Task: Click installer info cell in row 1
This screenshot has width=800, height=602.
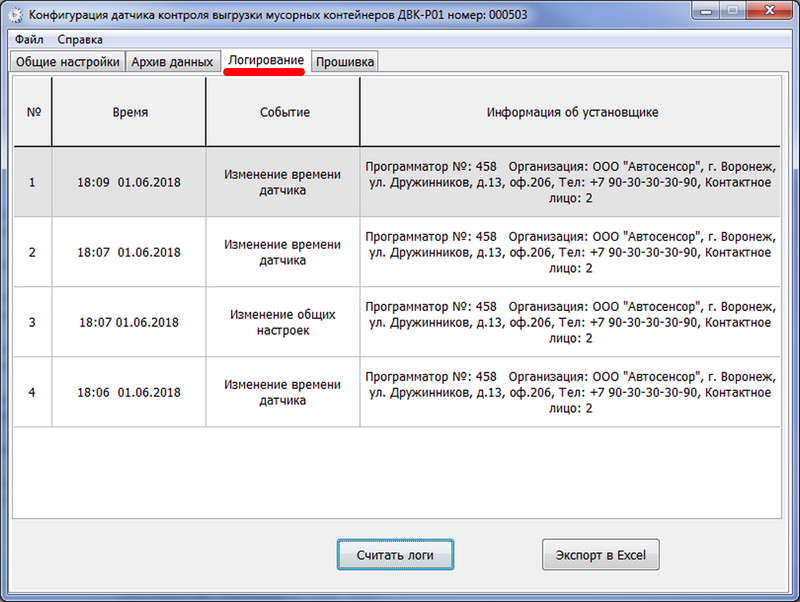Action: tap(570, 182)
